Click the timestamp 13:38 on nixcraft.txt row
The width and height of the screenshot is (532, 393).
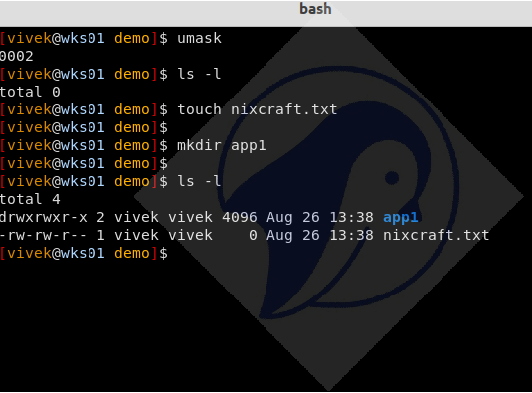[x=351, y=235]
